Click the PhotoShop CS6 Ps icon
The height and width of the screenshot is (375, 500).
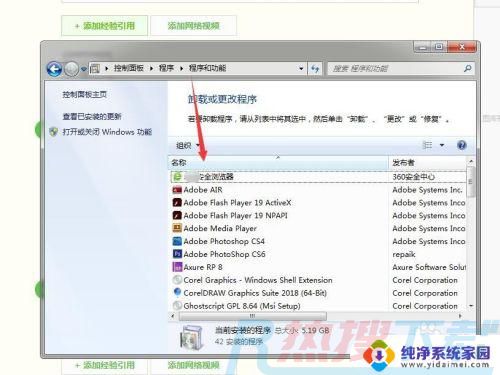[177, 254]
